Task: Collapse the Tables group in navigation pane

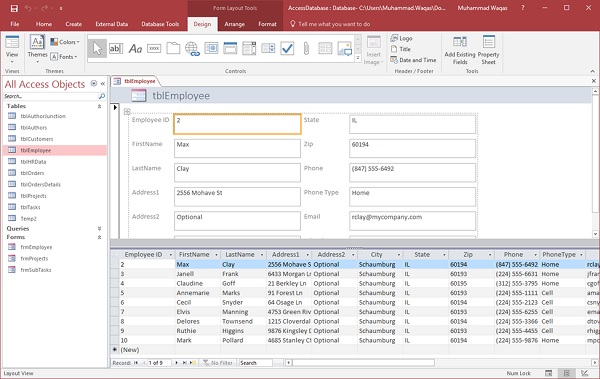Action: (x=99, y=106)
